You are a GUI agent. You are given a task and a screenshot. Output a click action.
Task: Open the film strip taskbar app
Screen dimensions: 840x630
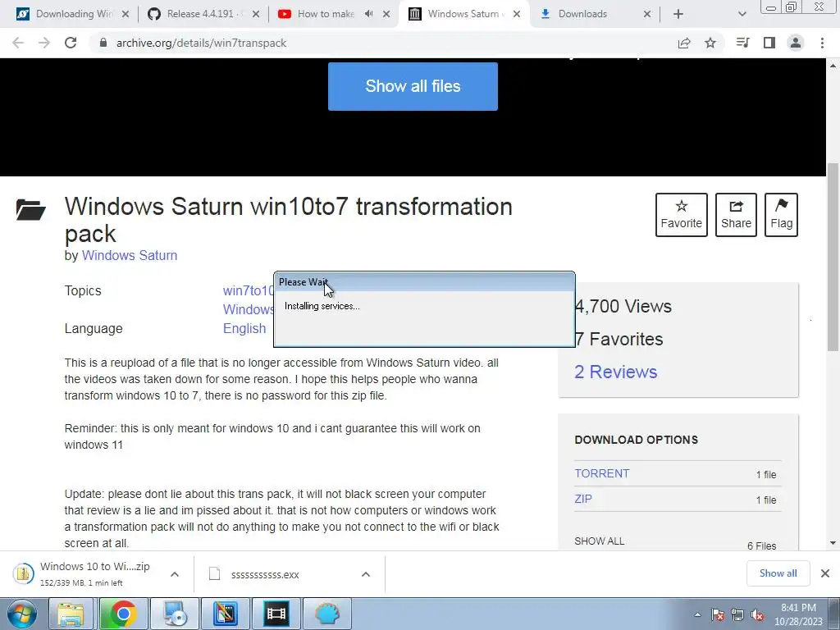click(x=276, y=614)
